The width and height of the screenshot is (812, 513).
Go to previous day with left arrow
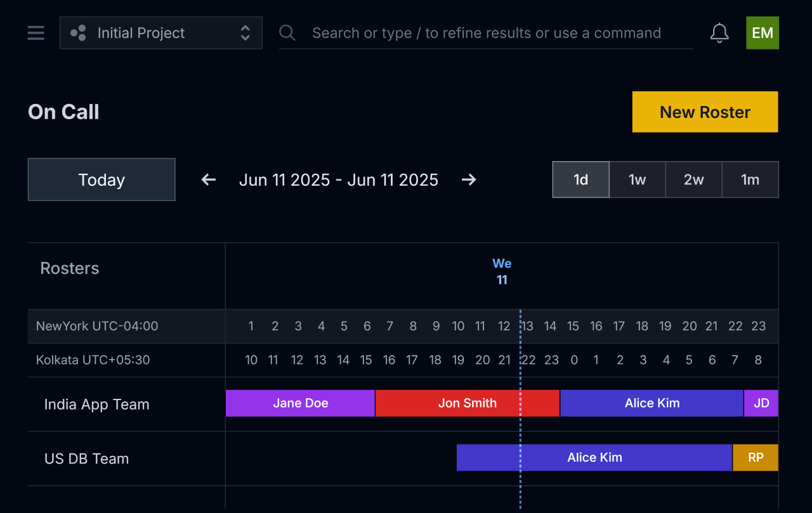[209, 180]
